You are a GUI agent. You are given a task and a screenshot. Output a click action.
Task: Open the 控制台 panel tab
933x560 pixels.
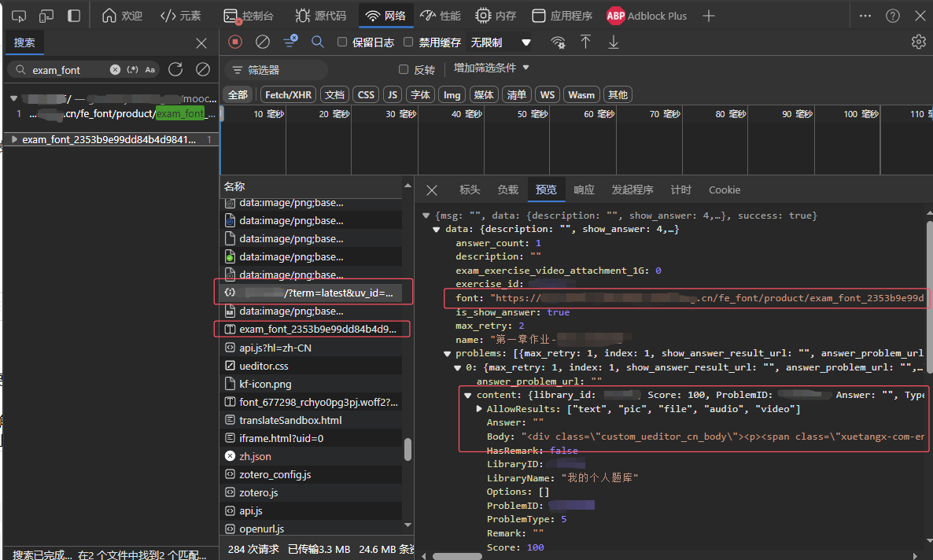pyautogui.click(x=249, y=16)
